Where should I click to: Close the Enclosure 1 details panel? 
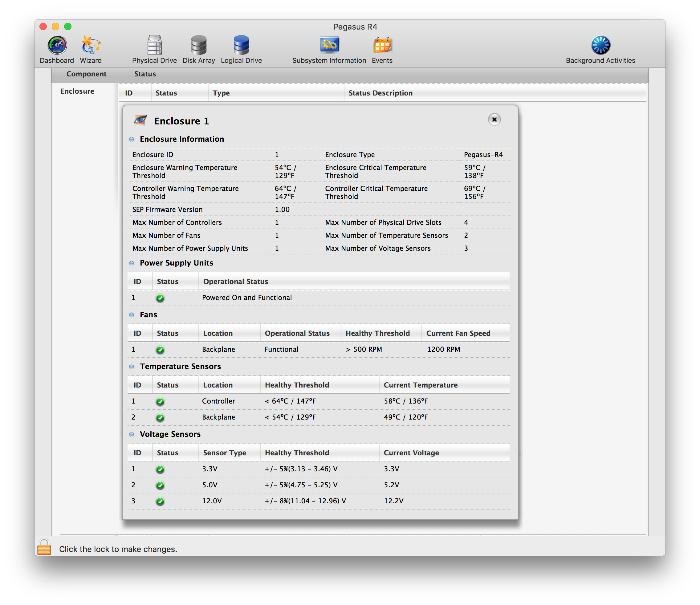click(494, 120)
